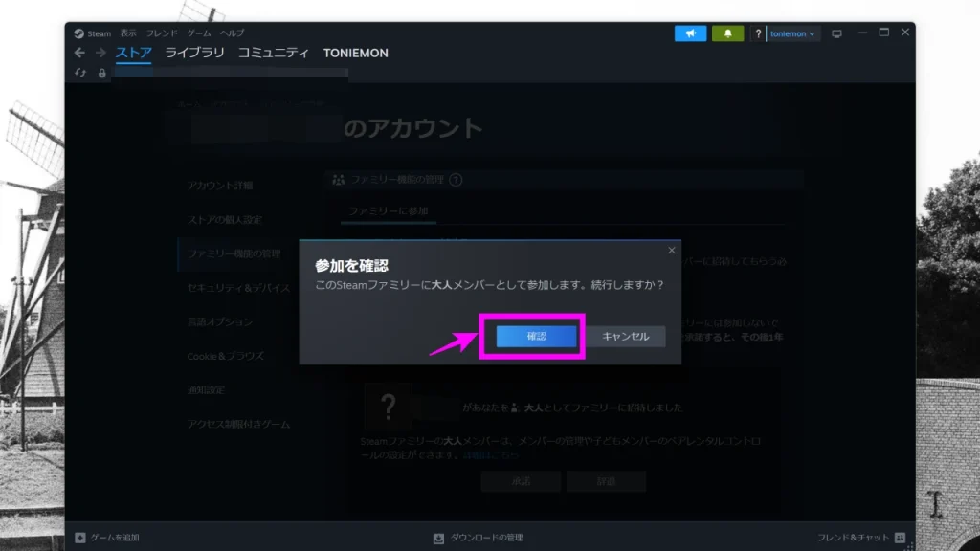Switch to the ストア tab
This screenshot has height=551, width=980.
pos(134,54)
